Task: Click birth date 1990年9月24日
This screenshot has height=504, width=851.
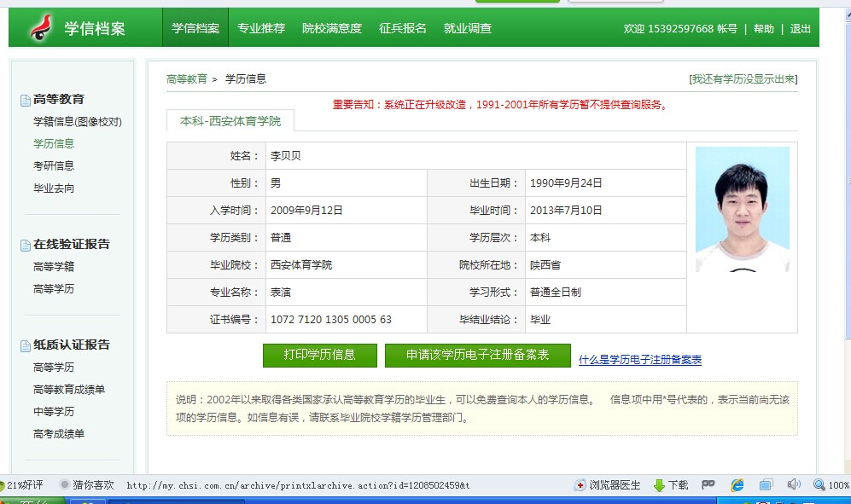Action: click(x=566, y=183)
